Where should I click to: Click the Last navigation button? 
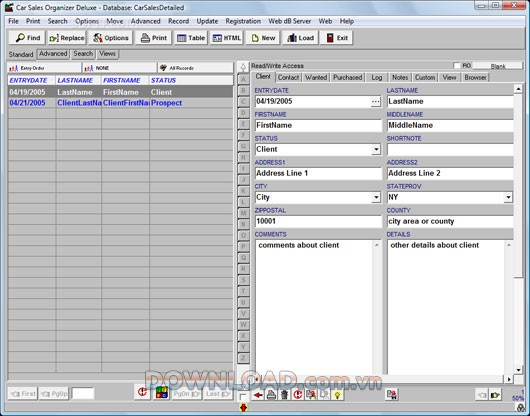click(218, 394)
